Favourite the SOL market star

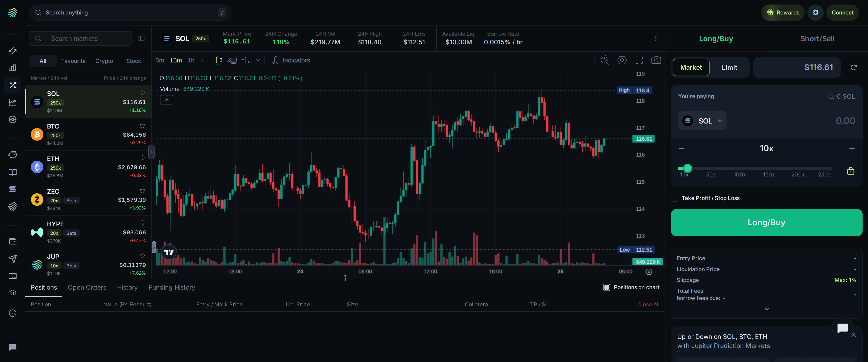tap(143, 93)
